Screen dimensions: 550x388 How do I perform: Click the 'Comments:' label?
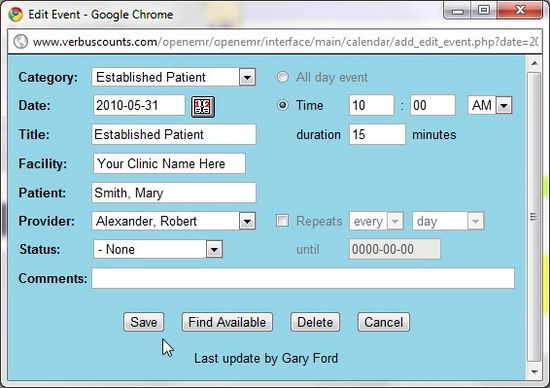53,278
